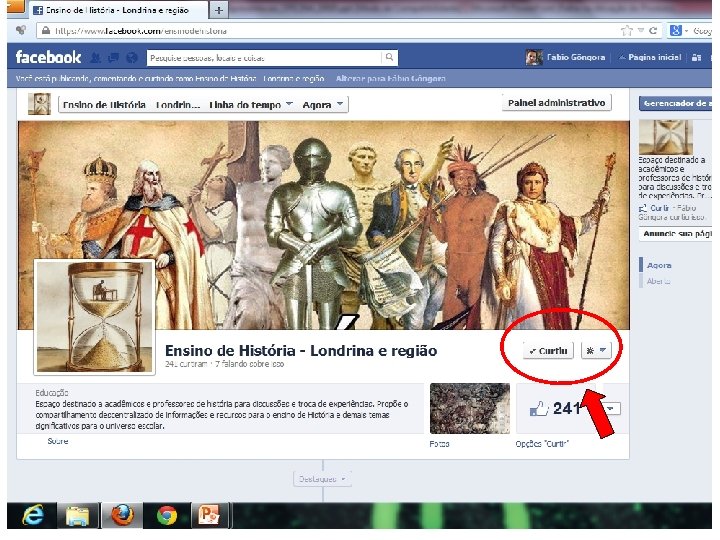
Task: Open friend requests icon in header
Action: [x=96, y=58]
